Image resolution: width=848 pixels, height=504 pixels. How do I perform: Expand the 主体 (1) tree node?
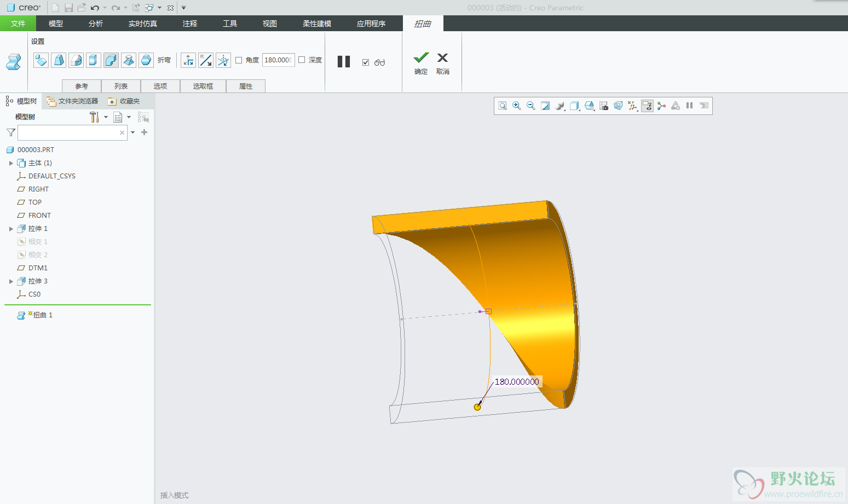[11, 163]
